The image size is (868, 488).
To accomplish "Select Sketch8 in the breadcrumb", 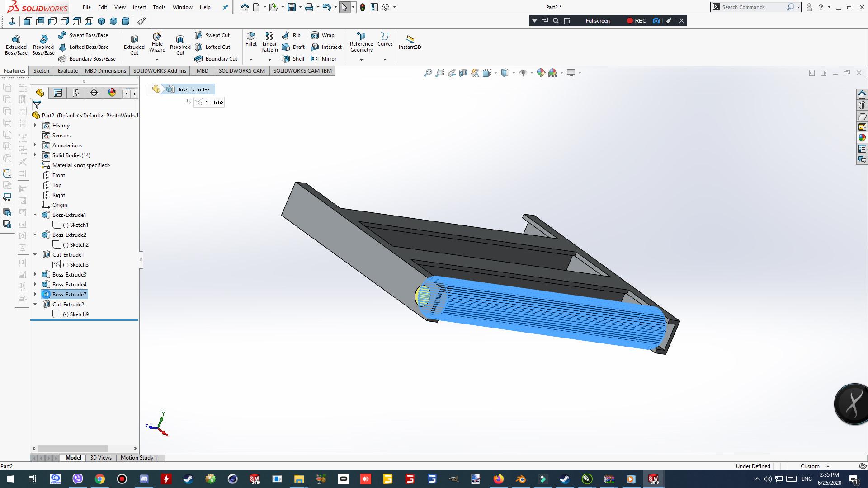I will tap(209, 103).
